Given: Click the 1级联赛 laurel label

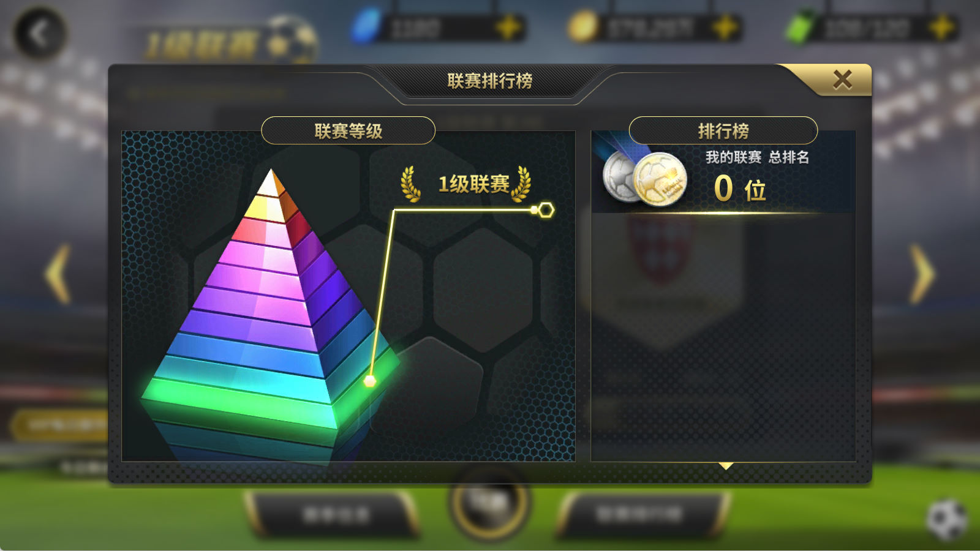Looking at the screenshot, I should pos(466,184).
